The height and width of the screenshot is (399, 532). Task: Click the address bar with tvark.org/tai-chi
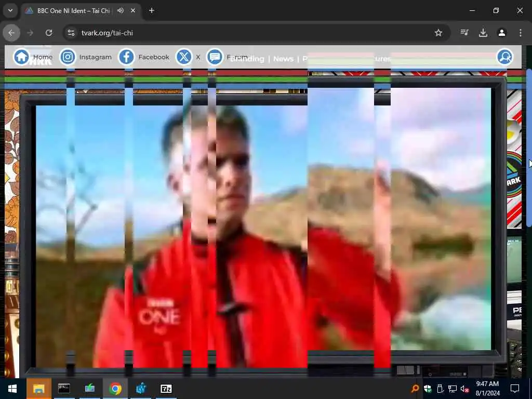tap(256, 33)
